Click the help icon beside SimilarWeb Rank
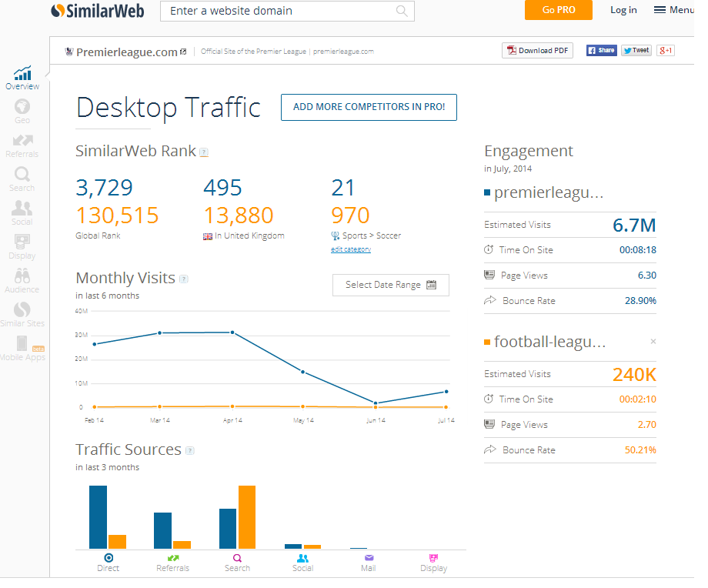The height and width of the screenshot is (588, 708). (x=204, y=152)
